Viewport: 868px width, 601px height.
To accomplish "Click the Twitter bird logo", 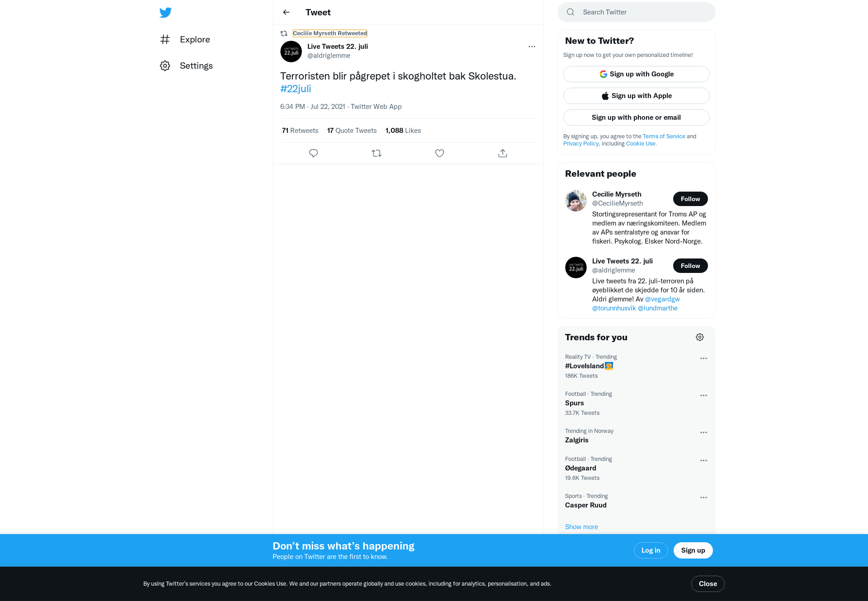I will tap(165, 12).
